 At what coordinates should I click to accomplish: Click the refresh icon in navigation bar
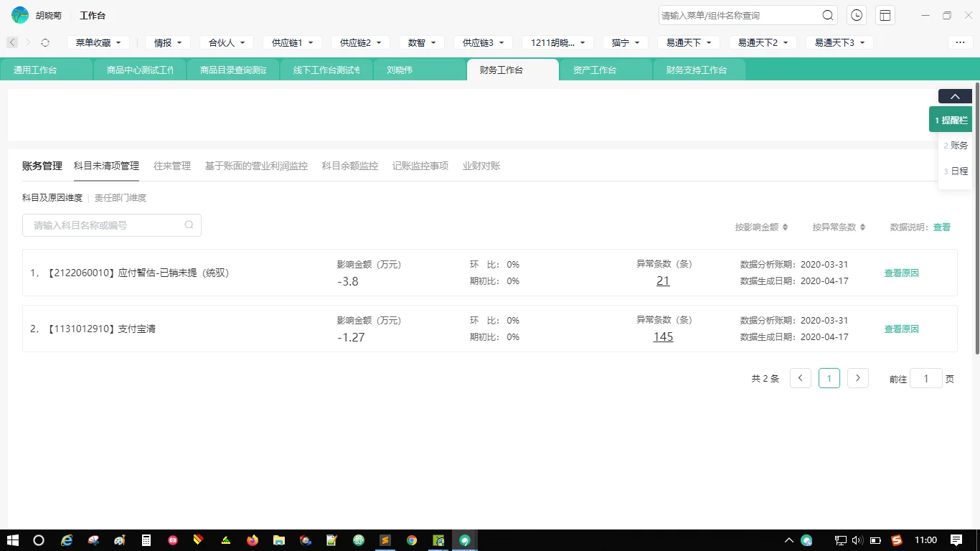point(45,42)
